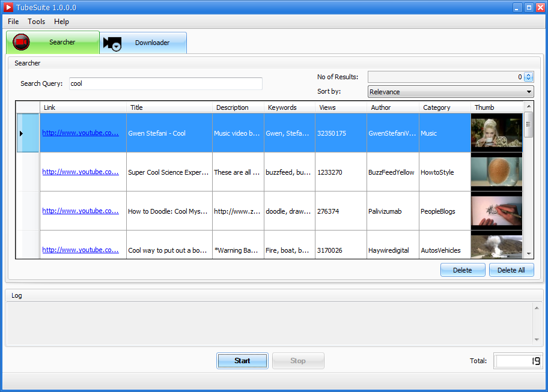Image resolution: width=548 pixels, height=392 pixels.
Task: Click the TubeSuite app icon in title bar
Action: pos(8,7)
